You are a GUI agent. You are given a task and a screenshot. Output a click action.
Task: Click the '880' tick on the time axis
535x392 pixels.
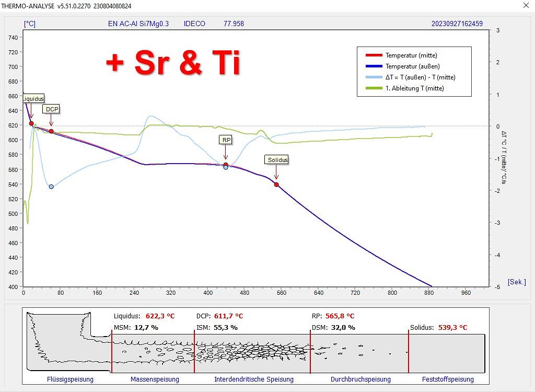tap(429, 293)
